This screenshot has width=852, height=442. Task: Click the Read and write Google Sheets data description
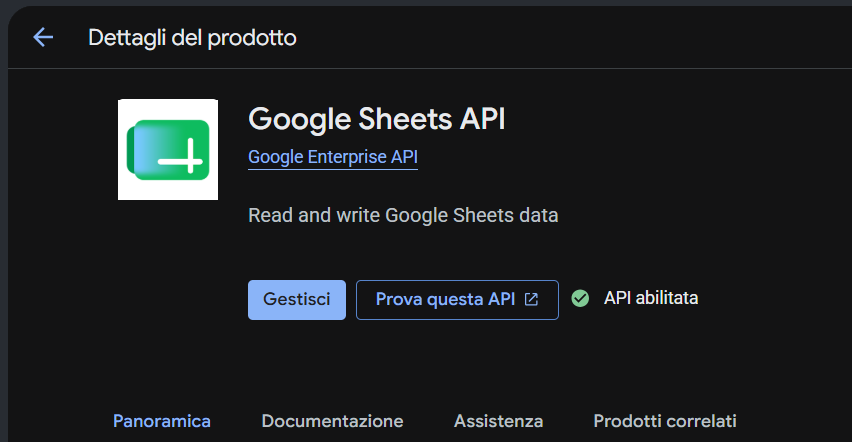[x=403, y=215]
